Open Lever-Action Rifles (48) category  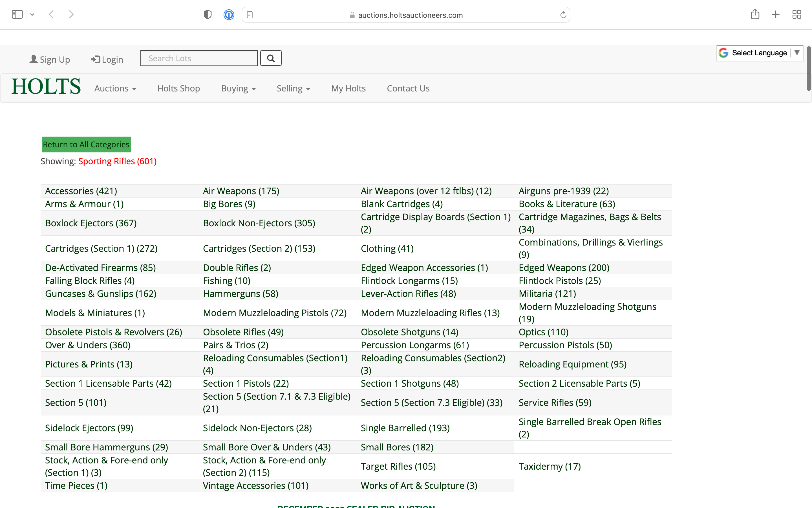tap(408, 294)
